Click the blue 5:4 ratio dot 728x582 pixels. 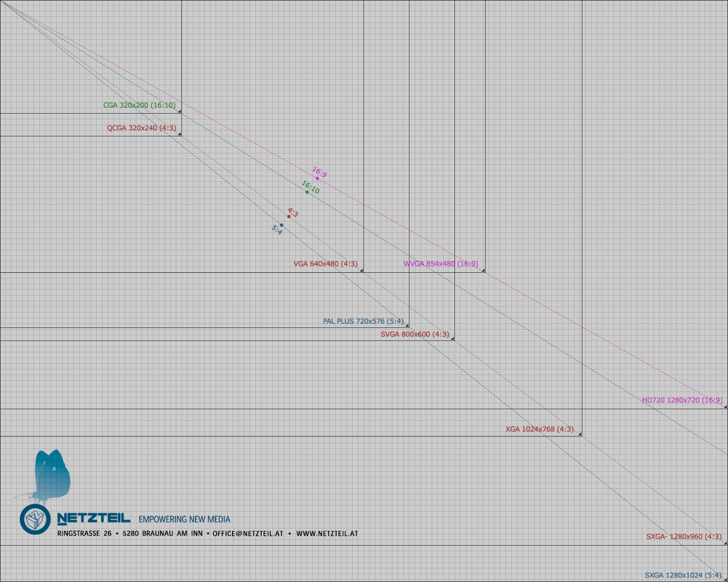282,225
